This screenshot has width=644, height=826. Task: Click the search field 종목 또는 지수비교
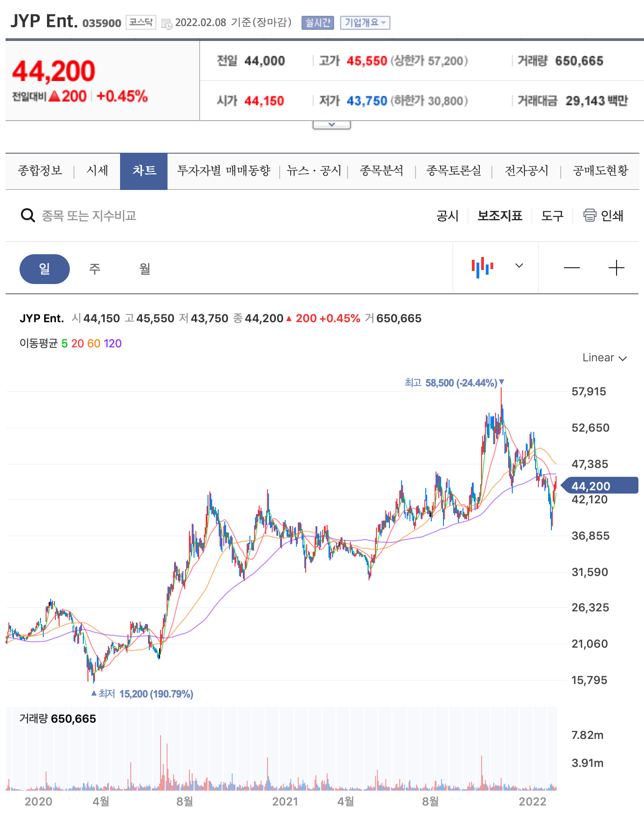pyautogui.click(x=89, y=216)
